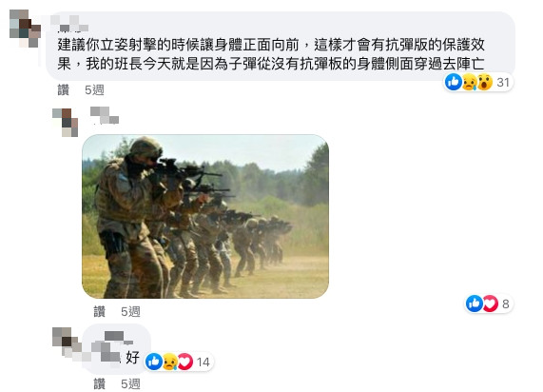Screen dimensions: 543x392
Task: Click 讚 under the 好 reply
Action: point(100,383)
